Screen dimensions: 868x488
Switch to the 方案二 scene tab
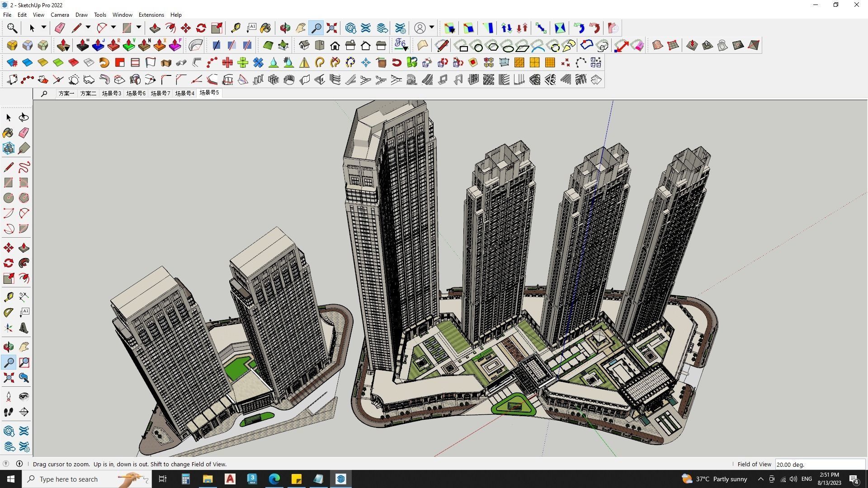(x=88, y=94)
